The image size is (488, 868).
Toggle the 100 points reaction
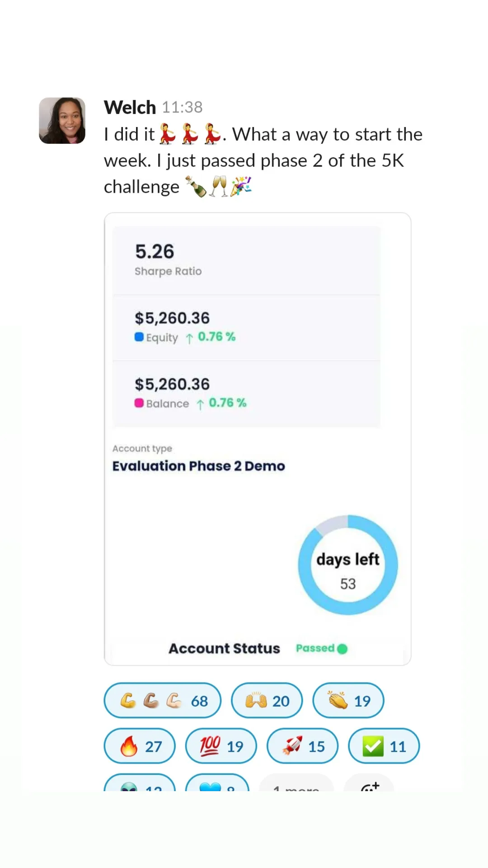pos(221,746)
